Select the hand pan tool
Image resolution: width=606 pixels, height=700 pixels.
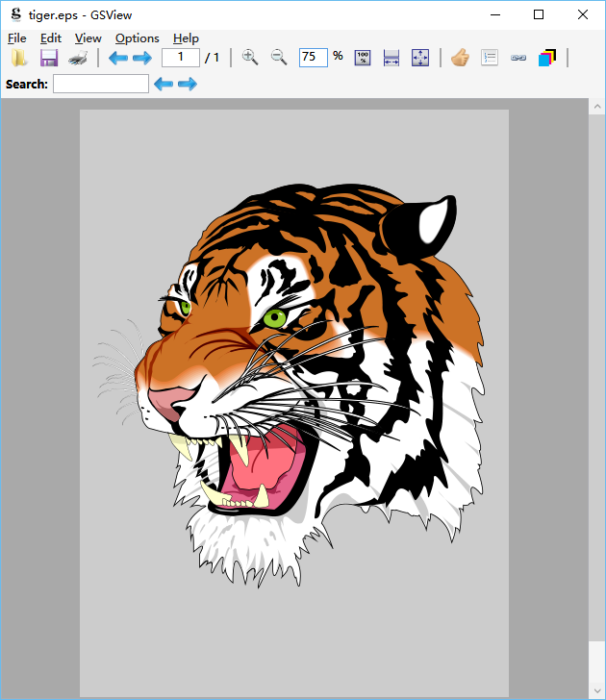click(x=460, y=58)
